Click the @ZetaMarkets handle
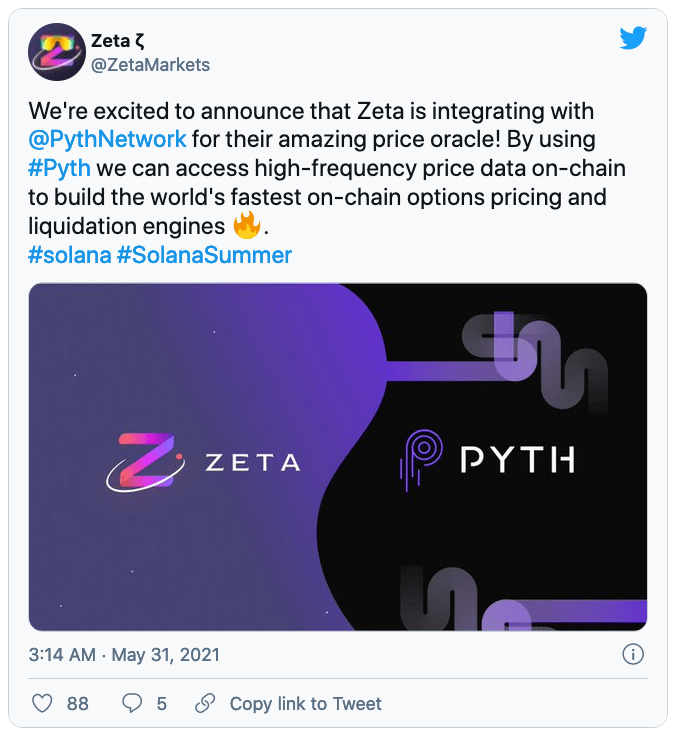Viewport: 675px width, 735px height. [150, 65]
